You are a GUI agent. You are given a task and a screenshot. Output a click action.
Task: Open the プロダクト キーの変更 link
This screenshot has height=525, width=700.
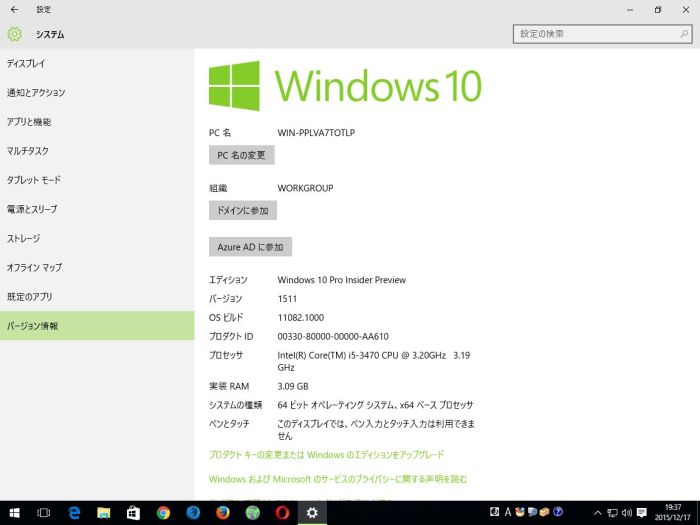[326, 455]
